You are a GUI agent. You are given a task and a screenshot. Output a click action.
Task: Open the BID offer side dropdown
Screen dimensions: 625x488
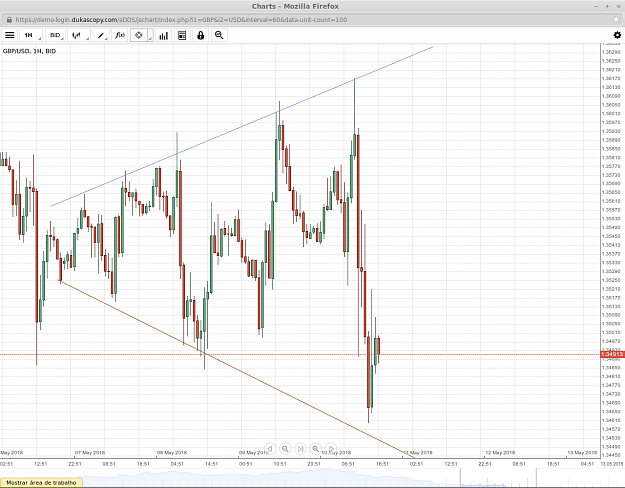pos(55,35)
